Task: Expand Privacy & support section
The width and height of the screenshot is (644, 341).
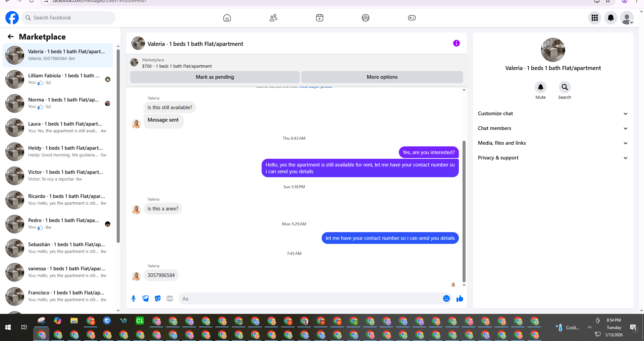Action: tap(553, 158)
